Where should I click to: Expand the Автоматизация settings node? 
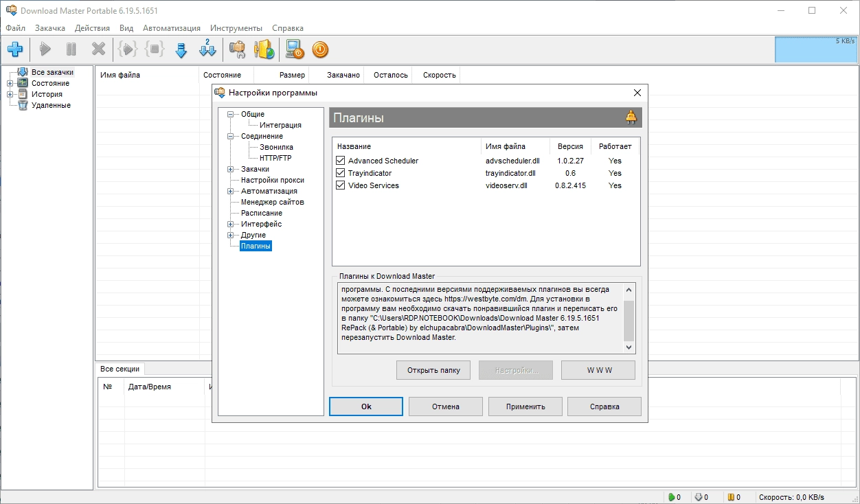[231, 191]
